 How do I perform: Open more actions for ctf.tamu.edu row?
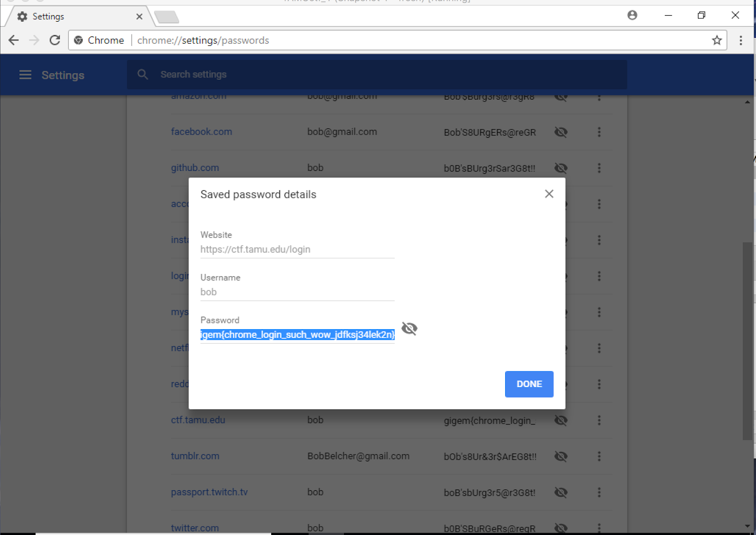pos(599,420)
